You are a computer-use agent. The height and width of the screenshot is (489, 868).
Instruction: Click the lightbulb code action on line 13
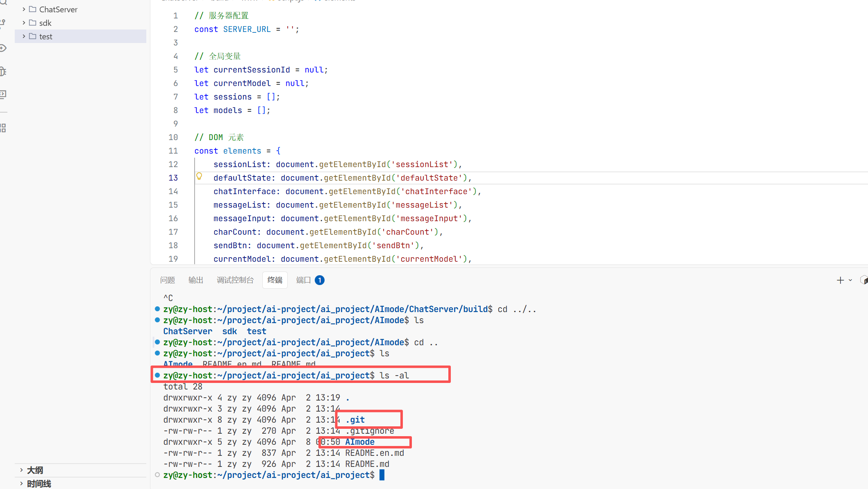[x=199, y=177]
